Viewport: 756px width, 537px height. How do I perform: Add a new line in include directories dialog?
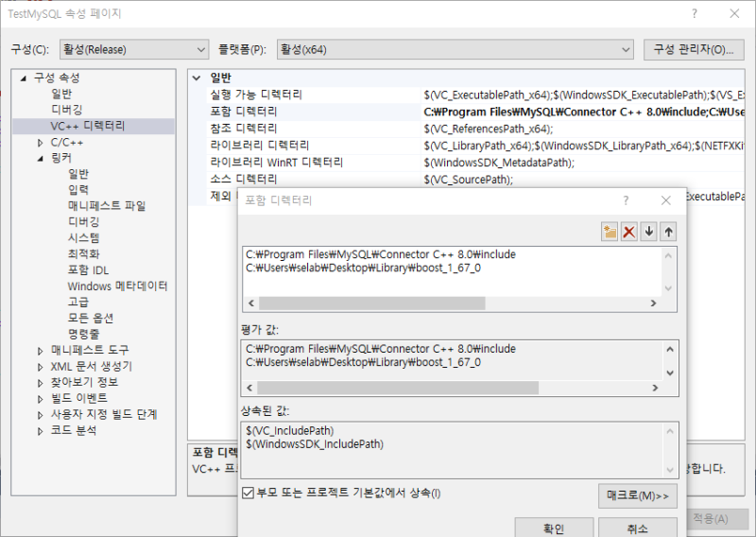point(610,232)
